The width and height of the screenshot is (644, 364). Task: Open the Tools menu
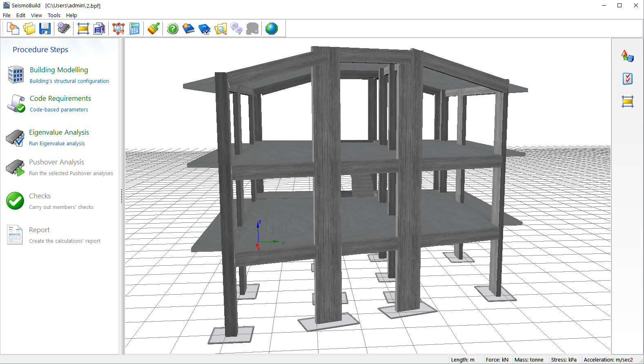click(x=54, y=15)
